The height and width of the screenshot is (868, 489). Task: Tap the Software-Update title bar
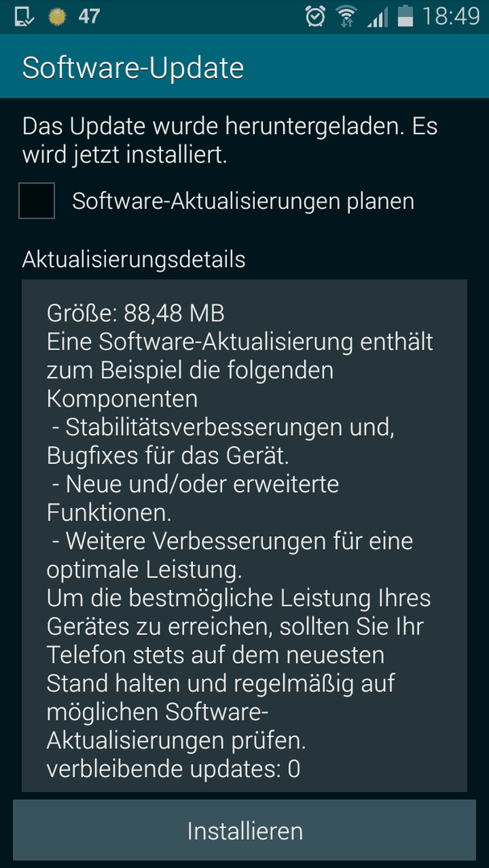[244, 68]
